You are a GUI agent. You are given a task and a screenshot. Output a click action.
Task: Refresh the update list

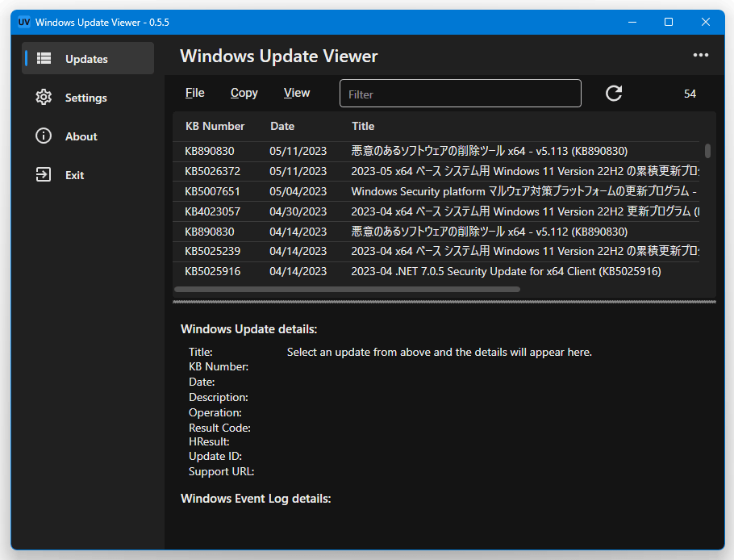click(x=614, y=93)
